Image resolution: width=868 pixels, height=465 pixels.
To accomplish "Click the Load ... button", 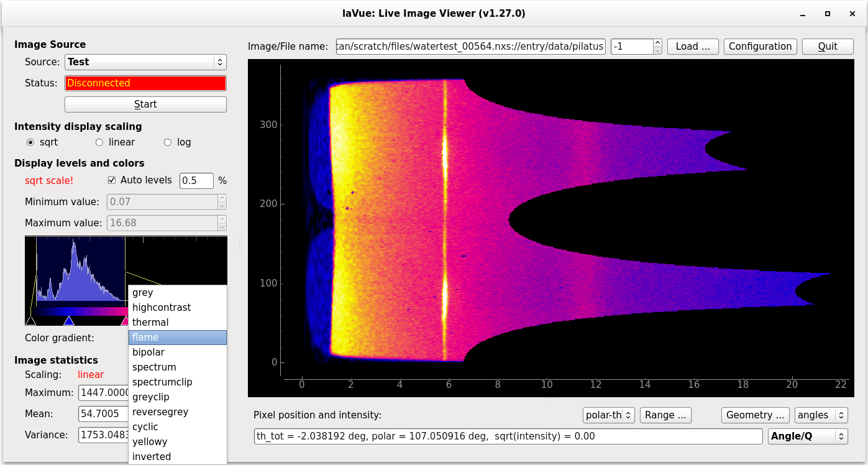I will [693, 47].
